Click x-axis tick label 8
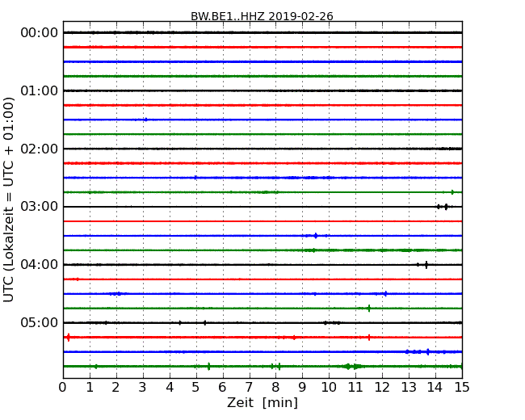525x420 pixels. (275, 388)
